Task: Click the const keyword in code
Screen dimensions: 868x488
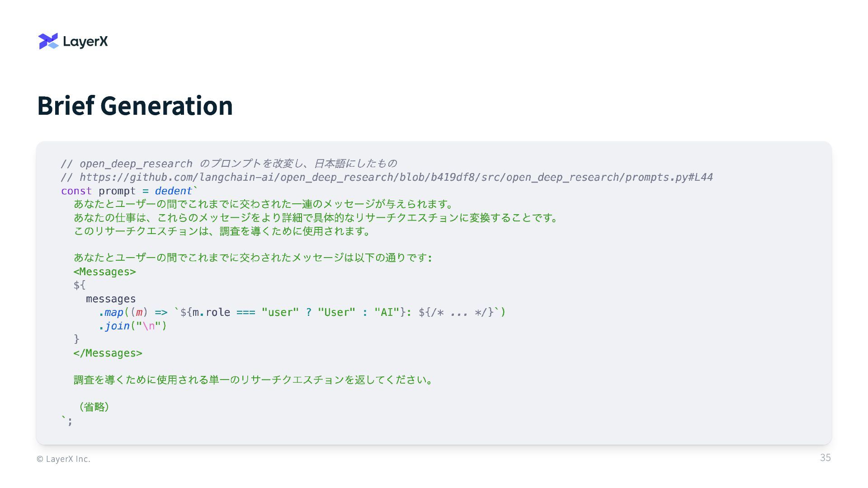Action: (76, 191)
